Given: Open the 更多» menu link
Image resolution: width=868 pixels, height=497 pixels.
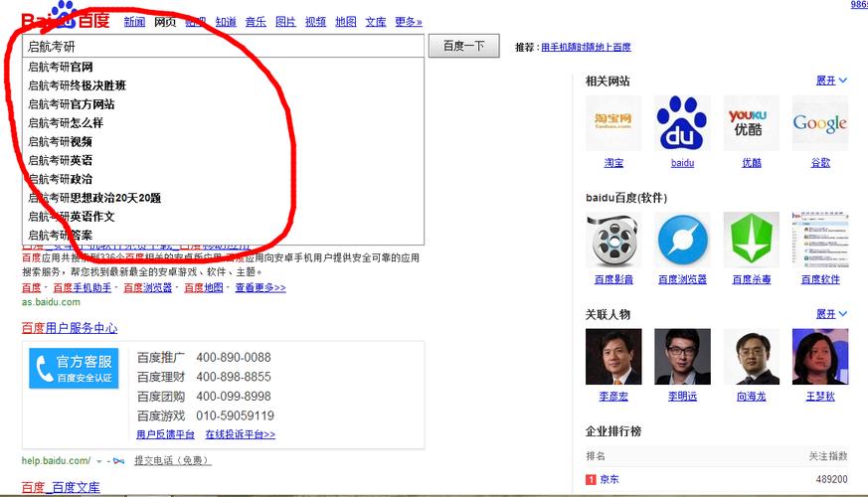Looking at the screenshot, I should pyautogui.click(x=409, y=22).
